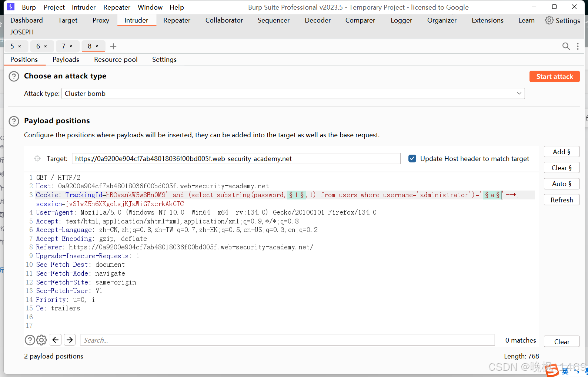Click the GET / HTTP/2 request line

click(x=58, y=178)
